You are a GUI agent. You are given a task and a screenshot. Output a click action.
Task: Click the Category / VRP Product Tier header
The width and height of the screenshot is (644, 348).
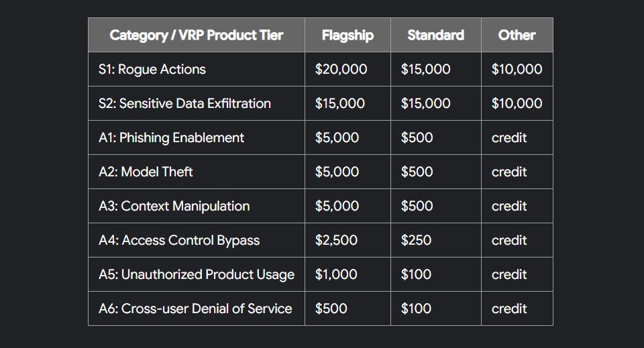coord(197,36)
